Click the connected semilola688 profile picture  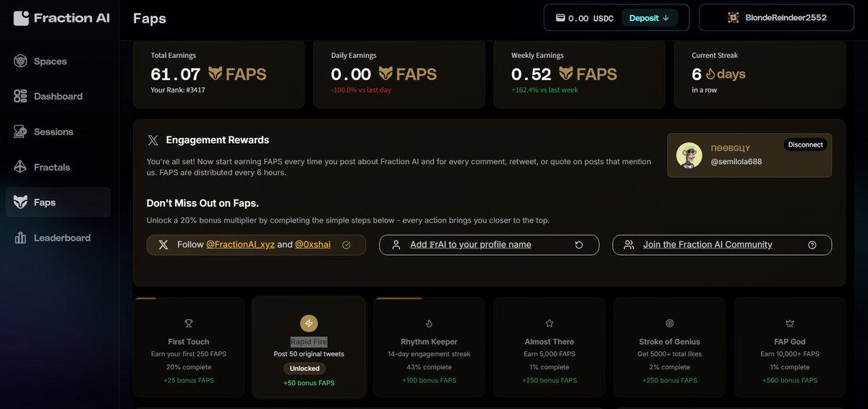689,155
